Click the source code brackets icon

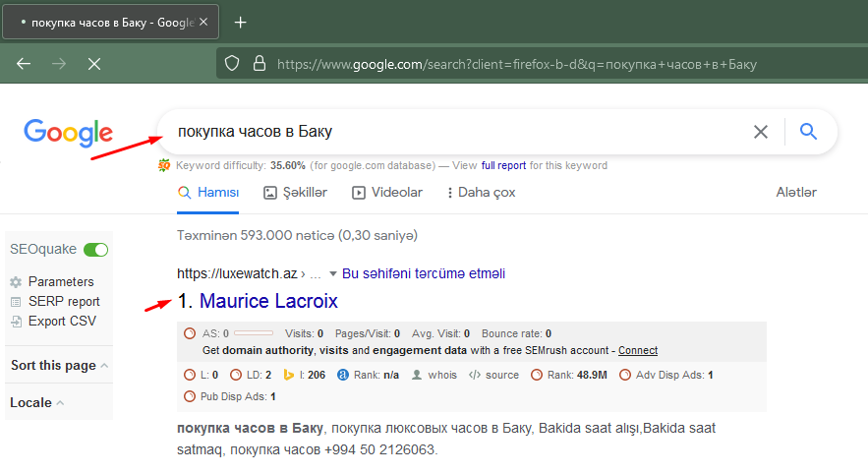pos(475,375)
